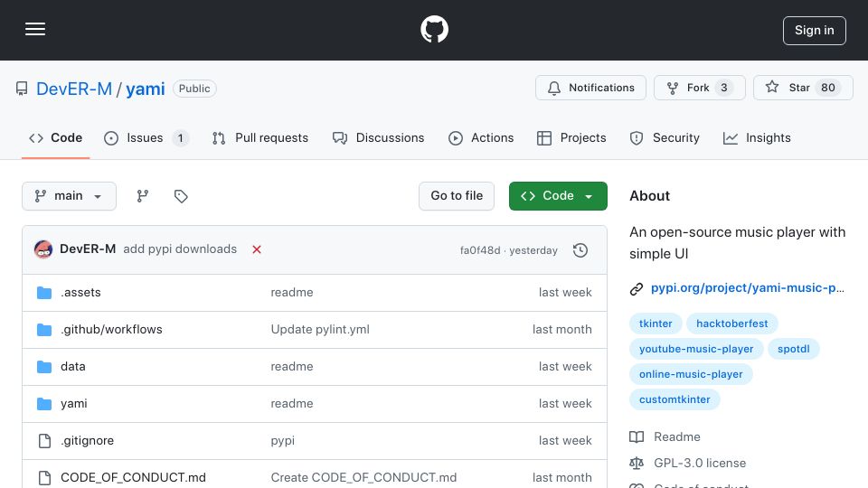
Task: Select the youtube-music-player topic tag
Action: (696, 349)
